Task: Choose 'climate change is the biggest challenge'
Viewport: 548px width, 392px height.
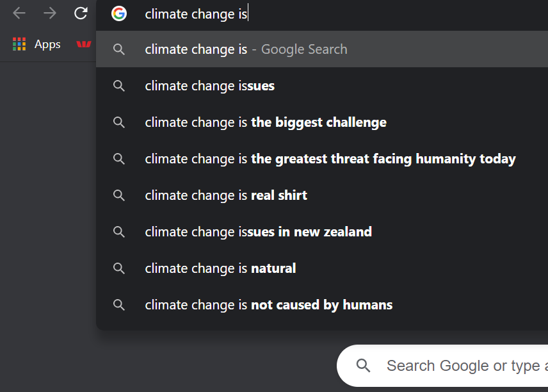Action: coord(322,122)
